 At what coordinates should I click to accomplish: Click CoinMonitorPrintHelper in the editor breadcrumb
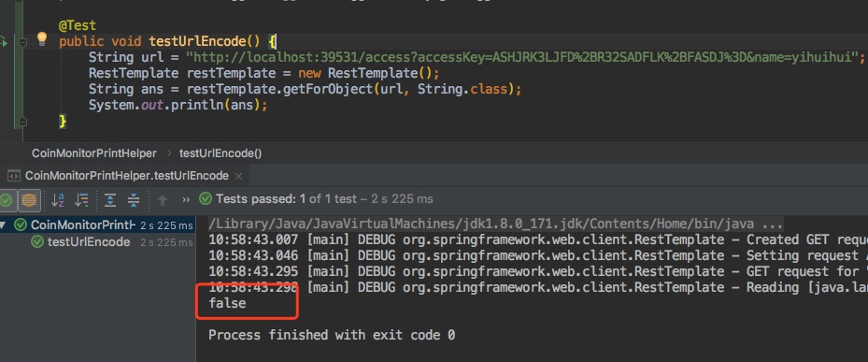[94, 153]
